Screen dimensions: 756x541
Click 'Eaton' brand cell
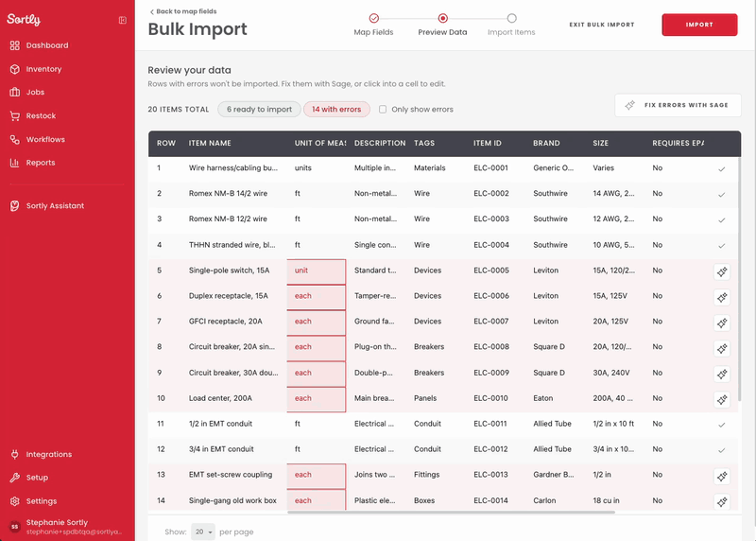542,398
